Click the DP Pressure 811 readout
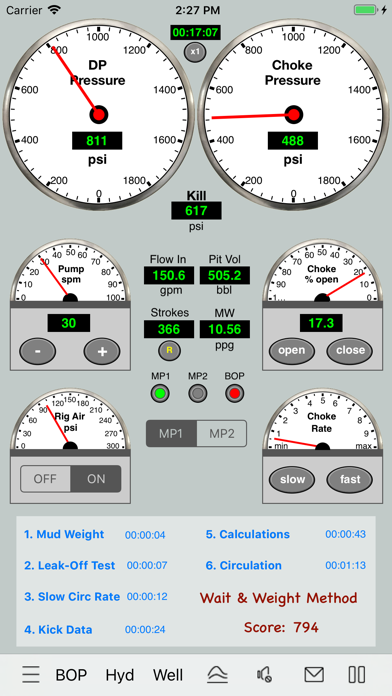 tap(97, 141)
